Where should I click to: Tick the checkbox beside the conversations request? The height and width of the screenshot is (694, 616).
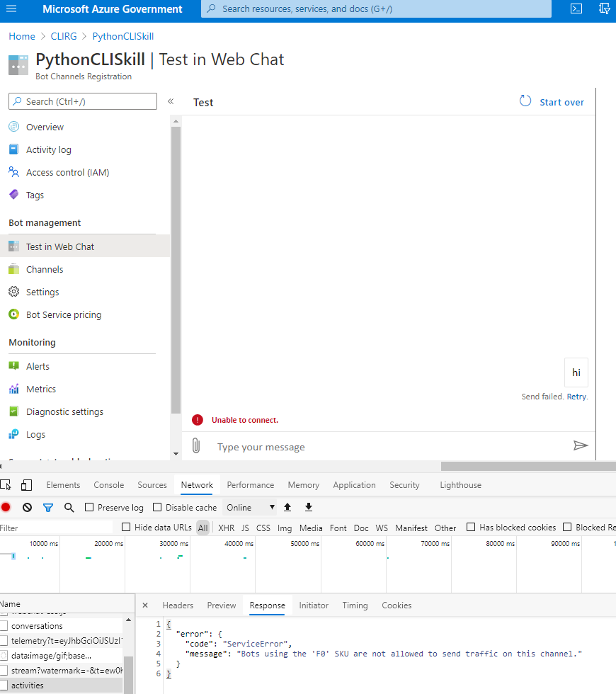click(4, 626)
